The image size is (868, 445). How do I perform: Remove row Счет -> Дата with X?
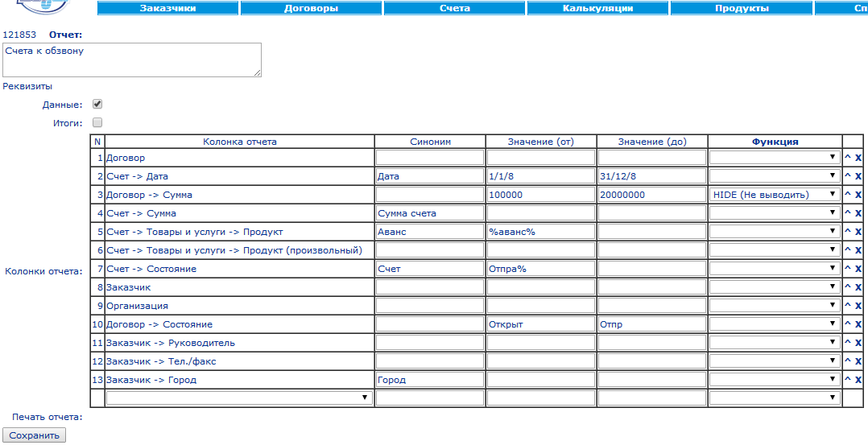[858, 176]
